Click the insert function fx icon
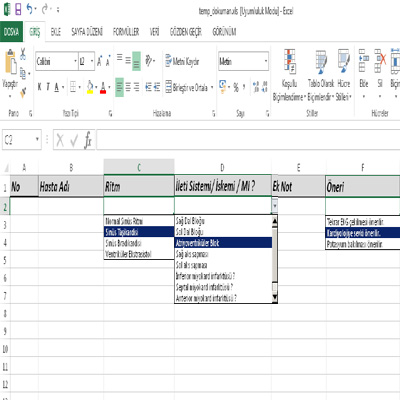400x400 pixels. point(88,140)
